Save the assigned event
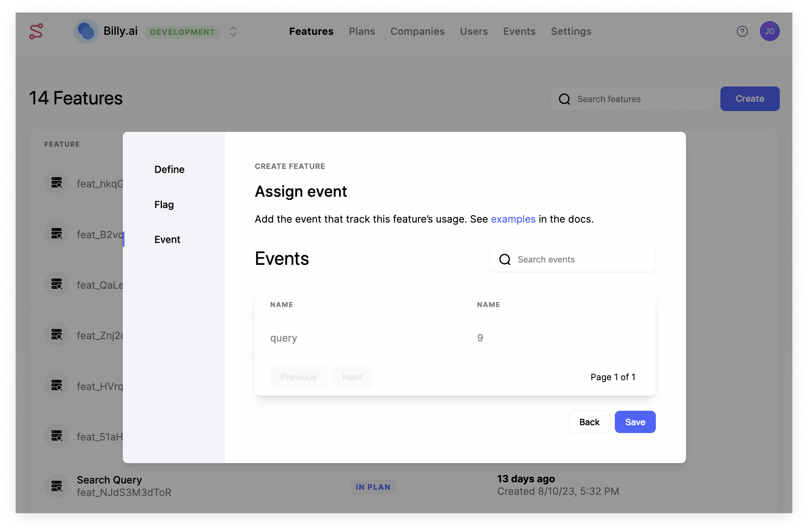The image size is (808, 532). tap(635, 422)
